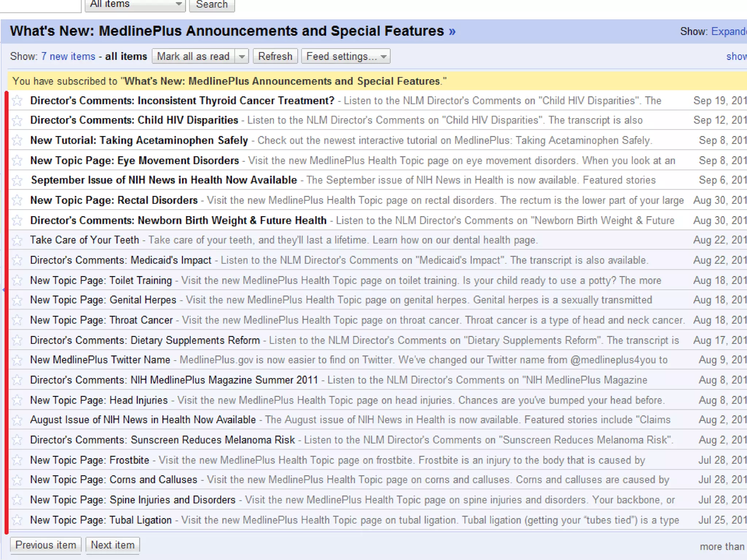
Task: Open New Topic Page: Tubal Ligation
Action: [x=101, y=520]
